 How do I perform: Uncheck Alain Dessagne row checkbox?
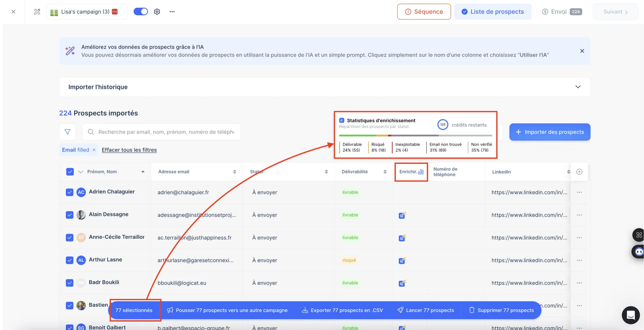[x=70, y=215]
